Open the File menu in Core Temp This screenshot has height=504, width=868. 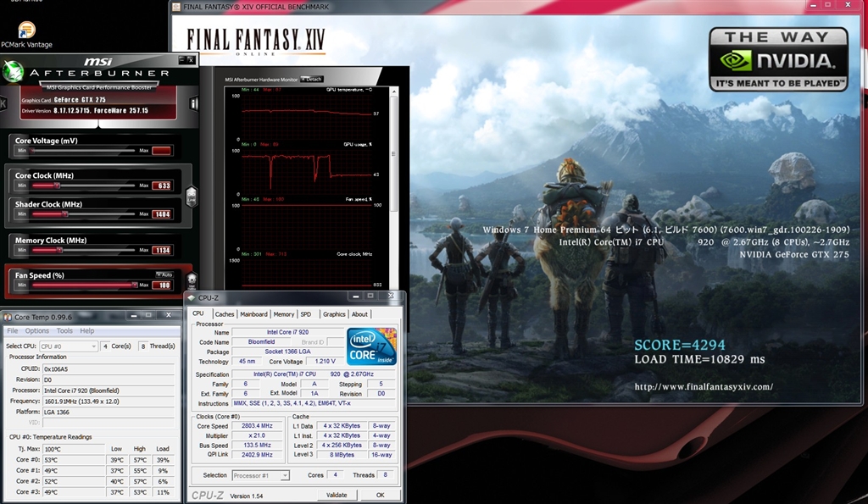coord(12,331)
